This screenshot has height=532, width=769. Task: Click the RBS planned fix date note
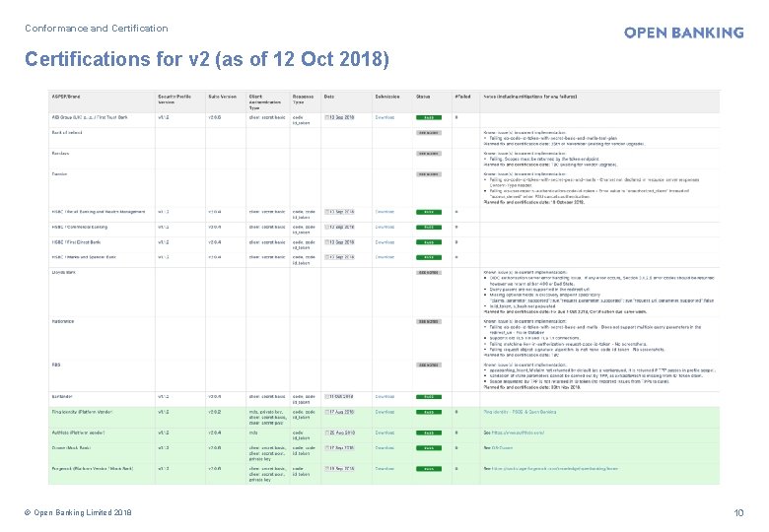point(532,387)
